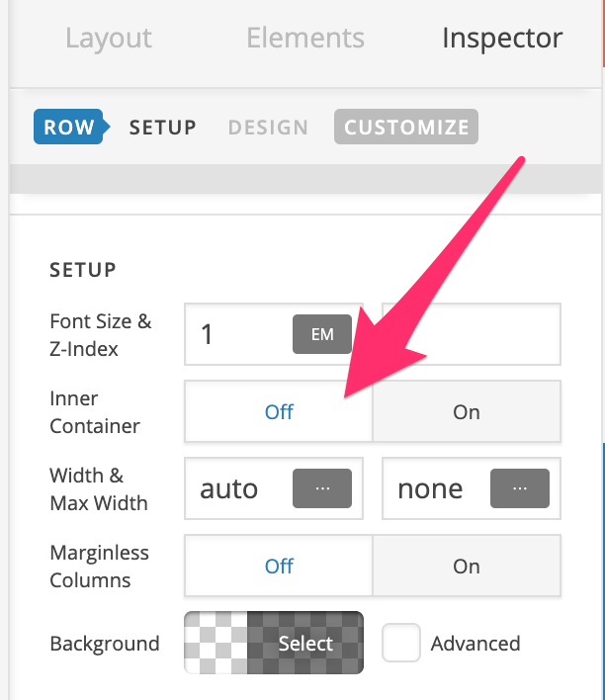Image resolution: width=605 pixels, height=700 pixels.
Task: Click the Background Select color swatch
Action: 274,643
